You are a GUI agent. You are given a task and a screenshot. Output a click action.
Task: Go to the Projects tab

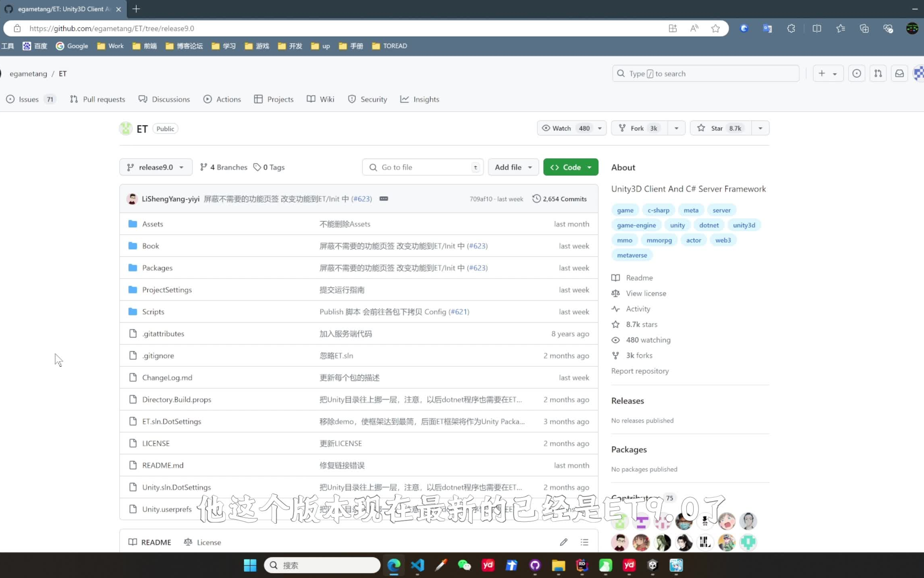(x=274, y=99)
